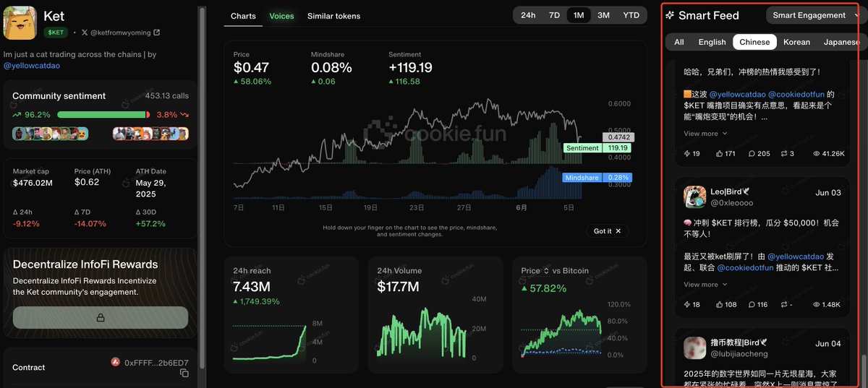Click the Sentiment label on the chart
The image size is (868, 388).
point(582,148)
